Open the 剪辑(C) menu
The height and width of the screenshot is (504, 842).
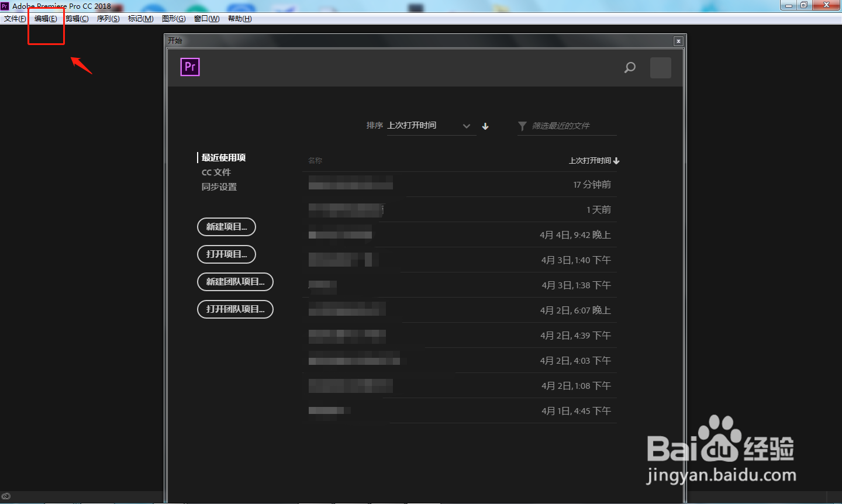click(x=77, y=19)
